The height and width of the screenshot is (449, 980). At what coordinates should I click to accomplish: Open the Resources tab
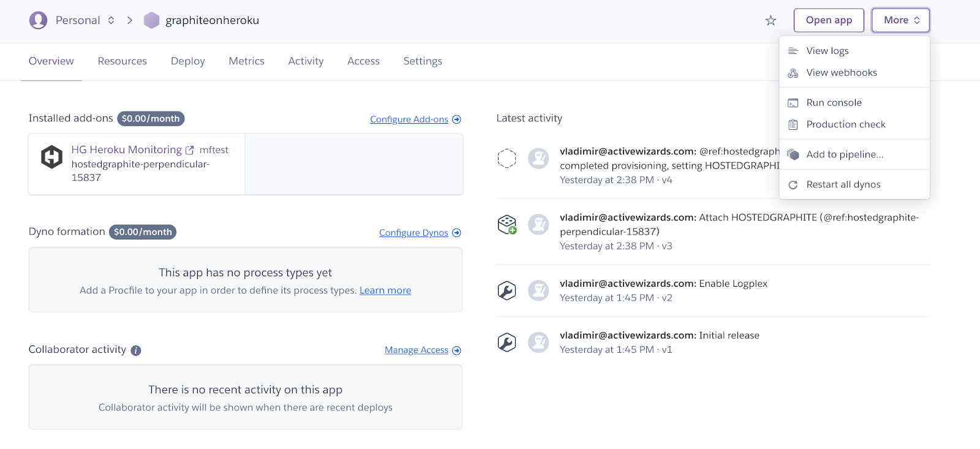(x=123, y=61)
